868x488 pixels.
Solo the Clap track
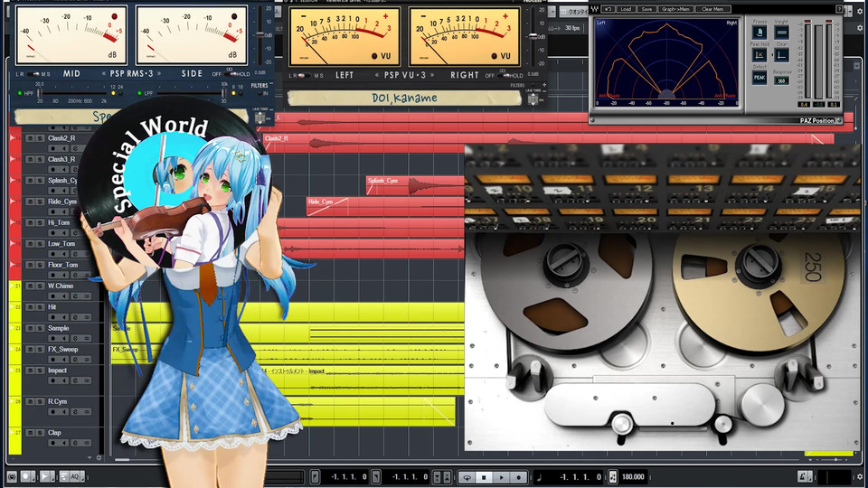[40, 433]
